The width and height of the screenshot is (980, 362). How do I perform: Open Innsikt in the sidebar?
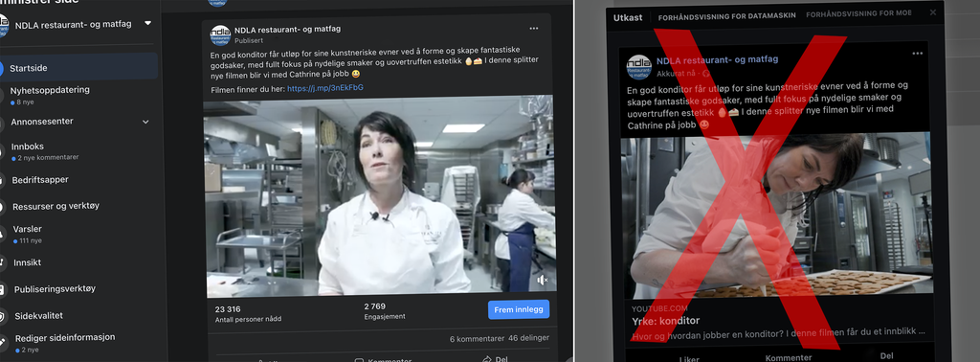(28, 262)
